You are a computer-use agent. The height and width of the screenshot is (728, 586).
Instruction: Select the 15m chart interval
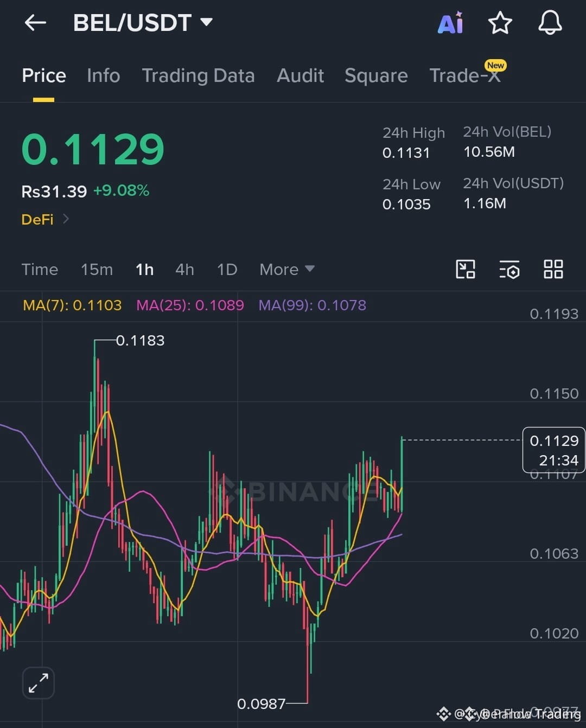[x=97, y=270]
